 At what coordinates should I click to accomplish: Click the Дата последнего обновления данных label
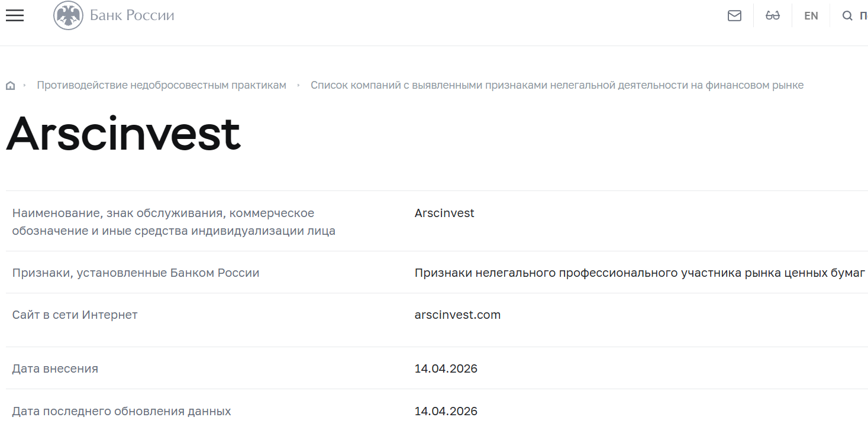[121, 410]
